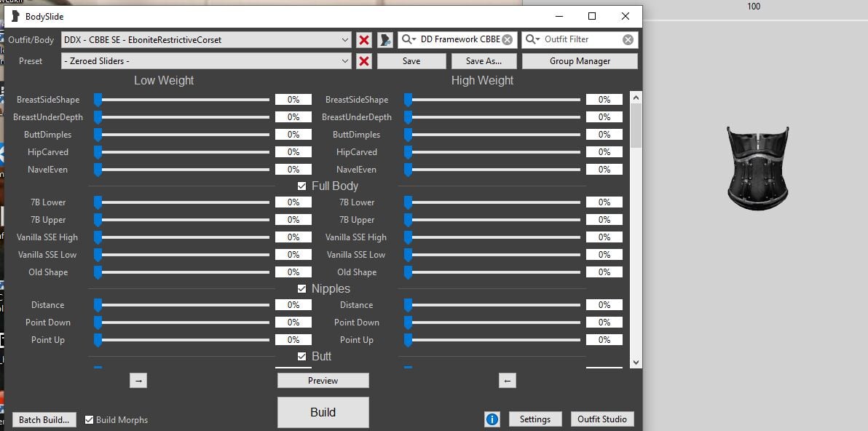Focus the Low Weight Distance percent field

pyautogui.click(x=293, y=305)
